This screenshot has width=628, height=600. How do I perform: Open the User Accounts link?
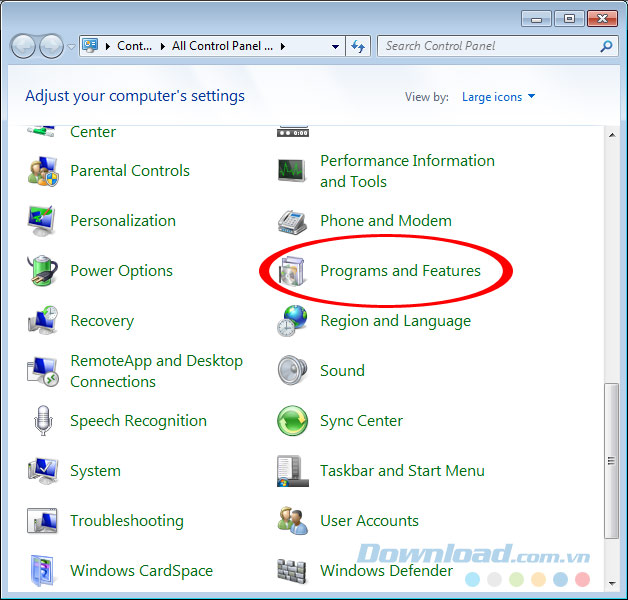click(369, 521)
